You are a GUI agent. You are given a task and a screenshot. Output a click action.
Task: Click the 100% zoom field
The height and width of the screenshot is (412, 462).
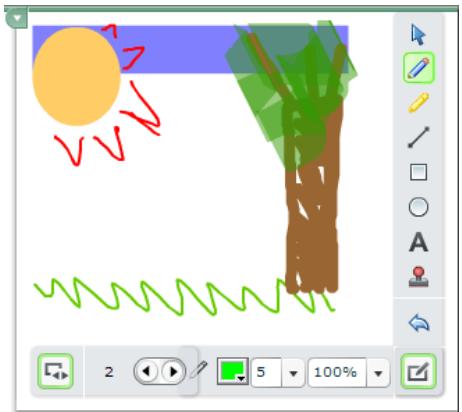[337, 372]
